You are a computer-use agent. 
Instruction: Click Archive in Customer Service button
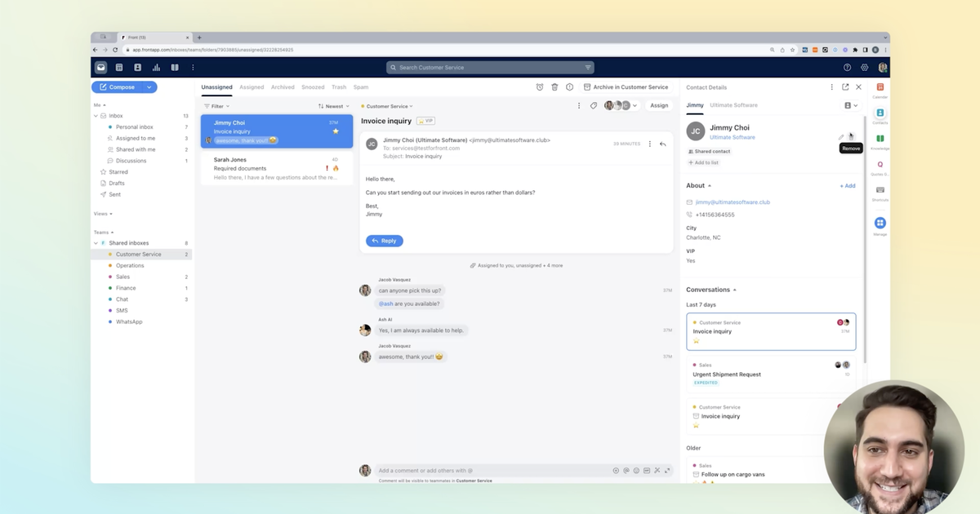pyautogui.click(x=626, y=87)
